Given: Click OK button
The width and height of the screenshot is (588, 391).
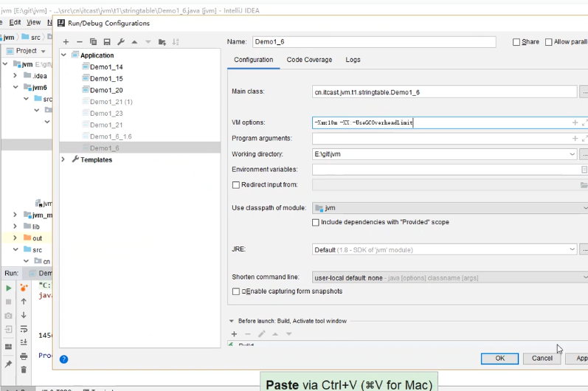Looking at the screenshot, I should click(x=499, y=359).
